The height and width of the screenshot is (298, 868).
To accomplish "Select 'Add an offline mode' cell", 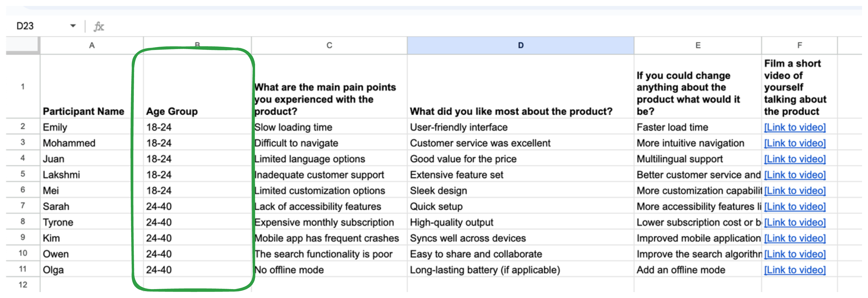I will pos(697,269).
